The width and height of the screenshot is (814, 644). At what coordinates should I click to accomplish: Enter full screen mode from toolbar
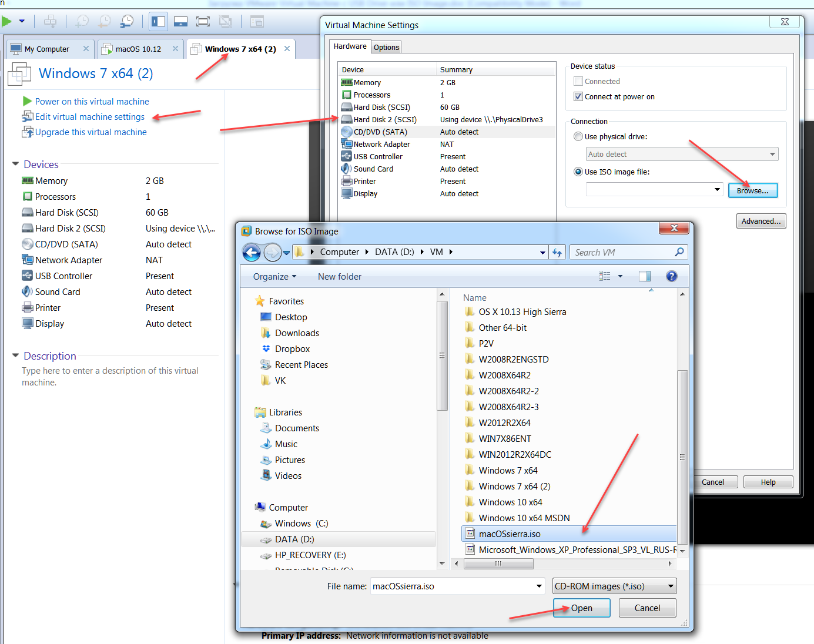203,22
